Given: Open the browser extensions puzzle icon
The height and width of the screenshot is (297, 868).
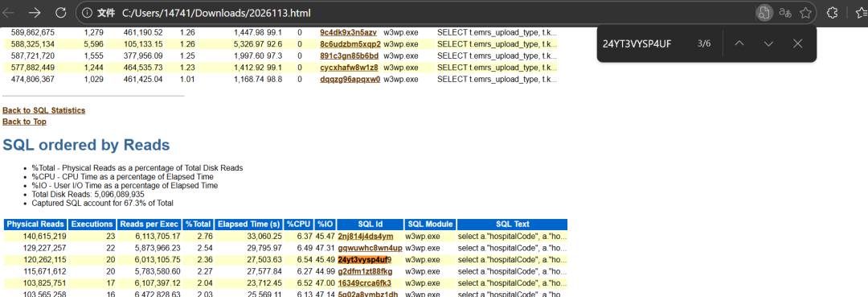Looking at the screenshot, I should [x=832, y=12].
